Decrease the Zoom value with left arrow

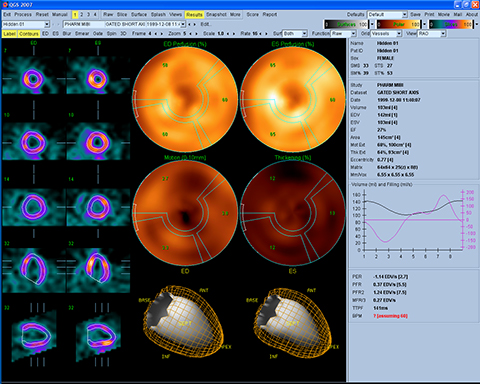[190, 34]
